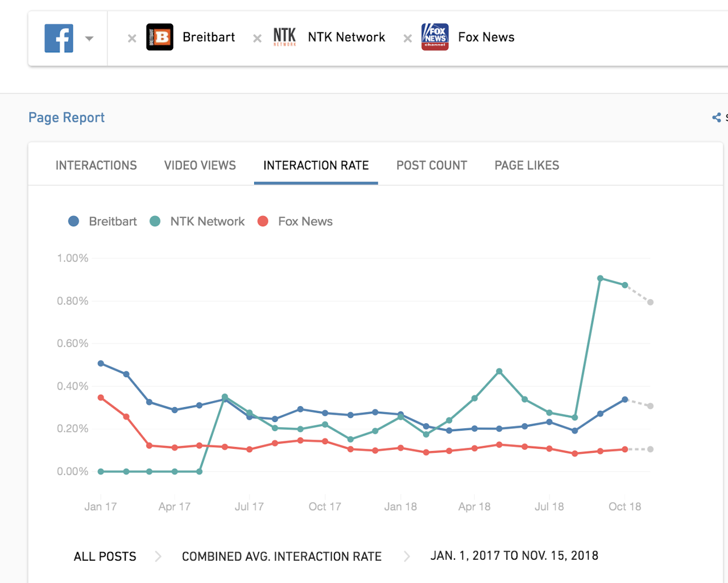The image size is (728, 583).
Task: Click the Fox News channel logo
Action: [x=435, y=37]
